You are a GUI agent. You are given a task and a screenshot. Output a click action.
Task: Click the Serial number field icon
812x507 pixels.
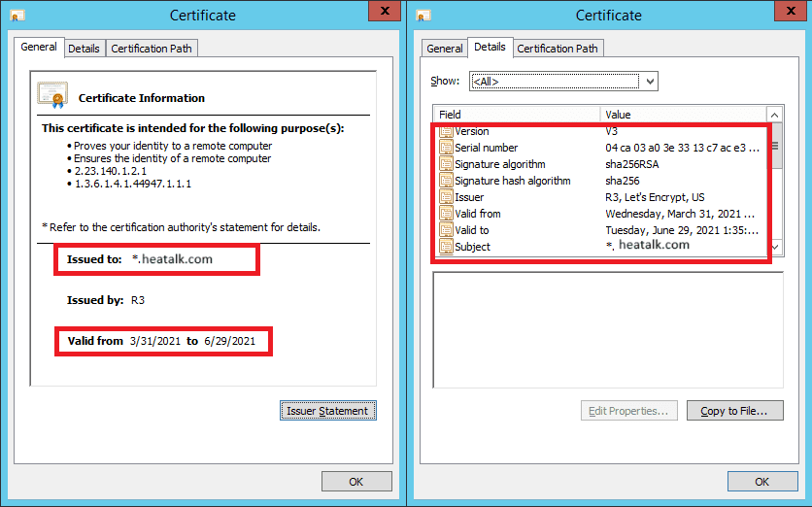[446, 148]
